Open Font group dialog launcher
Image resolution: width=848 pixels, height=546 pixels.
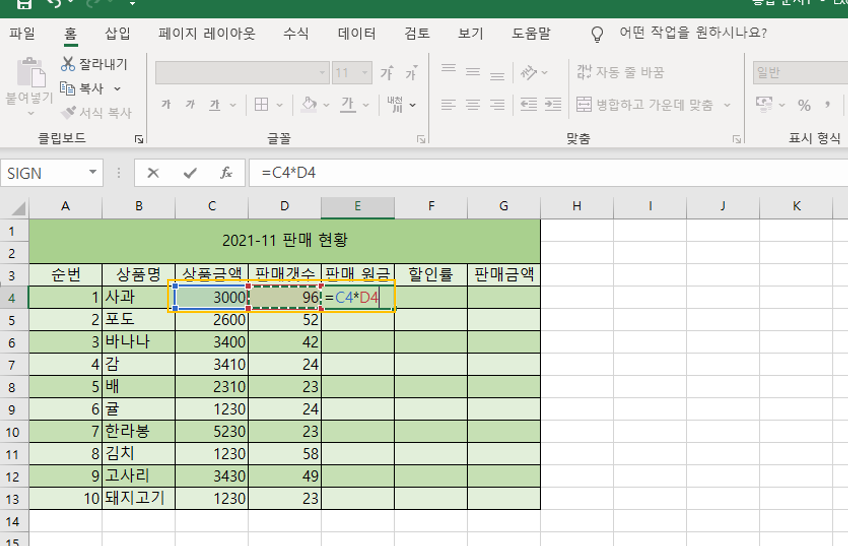coord(421,139)
